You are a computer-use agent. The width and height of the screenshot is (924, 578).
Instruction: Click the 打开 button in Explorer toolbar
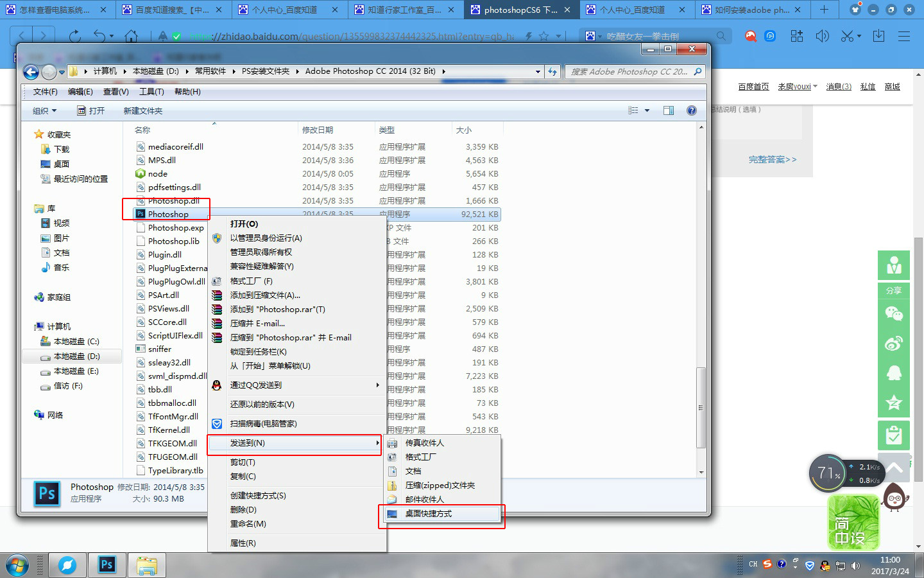(90, 110)
